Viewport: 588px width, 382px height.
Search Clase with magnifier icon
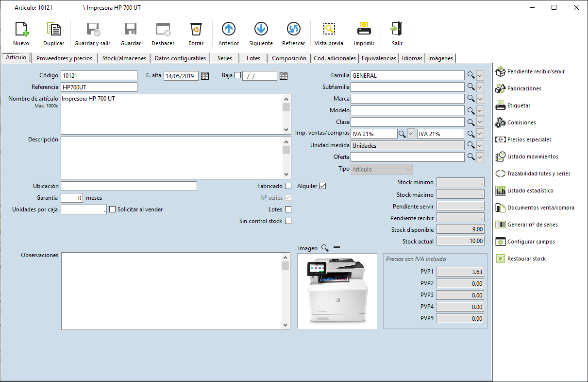coord(470,122)
